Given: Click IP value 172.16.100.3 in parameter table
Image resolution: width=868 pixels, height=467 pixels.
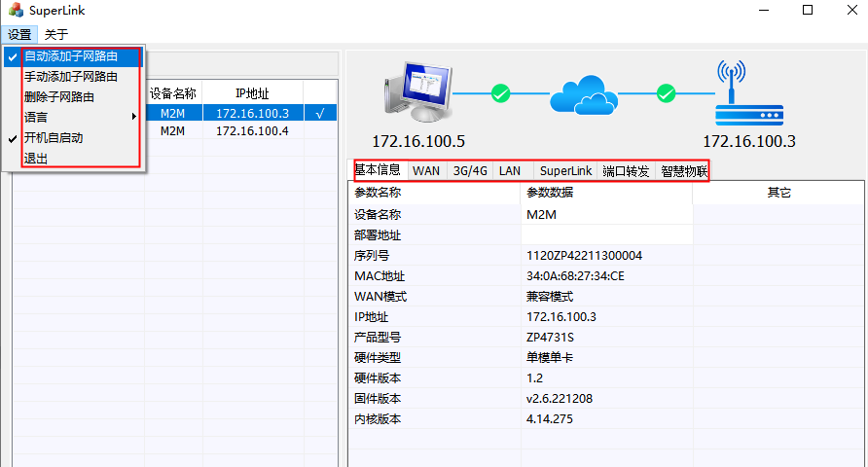Looking at the screenshot, I should (x=561, y=317).
